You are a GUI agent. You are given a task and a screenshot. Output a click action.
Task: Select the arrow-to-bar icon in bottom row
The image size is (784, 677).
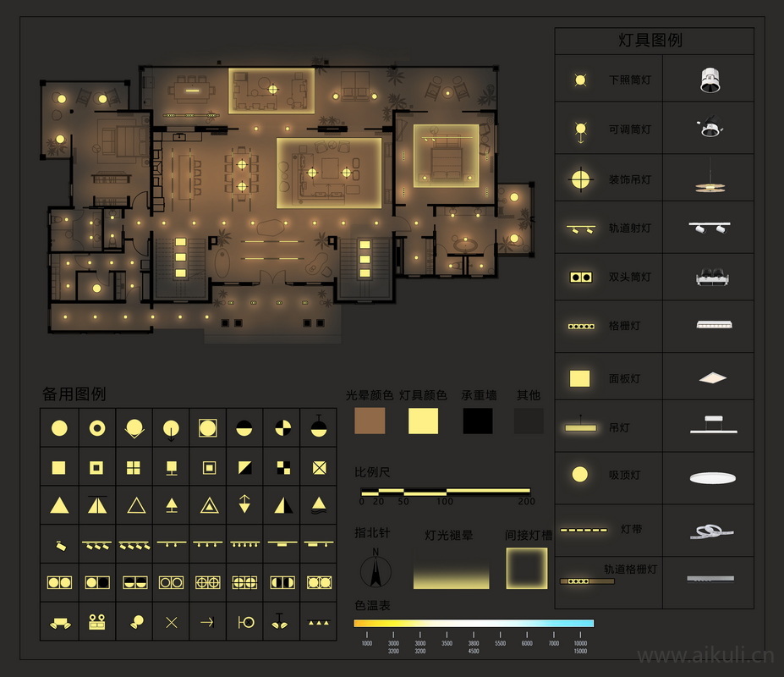pyautogui.click(x=207, y=623)
